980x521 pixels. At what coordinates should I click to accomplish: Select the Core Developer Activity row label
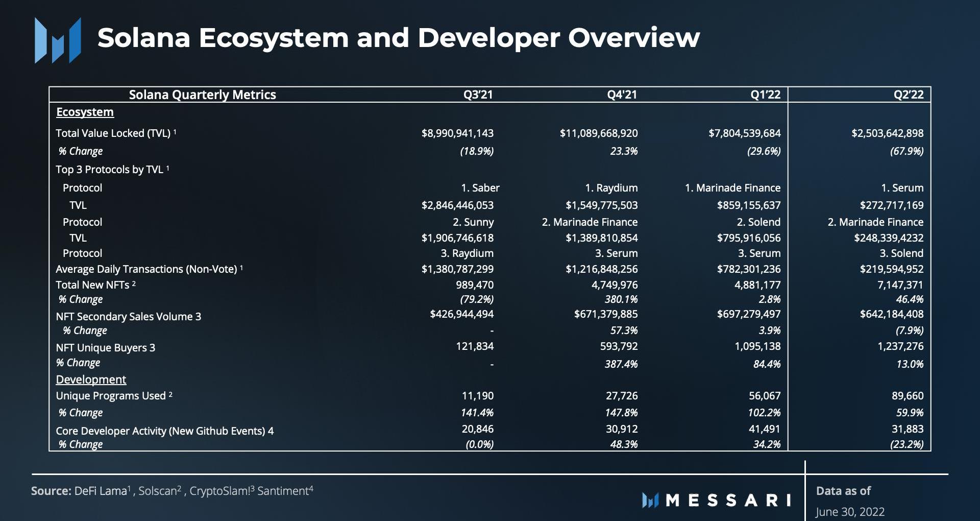pos(164,431)
